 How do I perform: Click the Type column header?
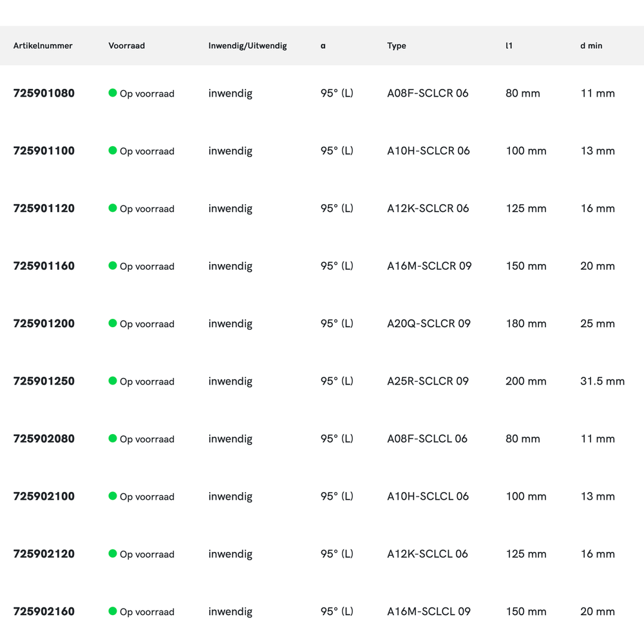pyautogui.click(x=396, y=46)
